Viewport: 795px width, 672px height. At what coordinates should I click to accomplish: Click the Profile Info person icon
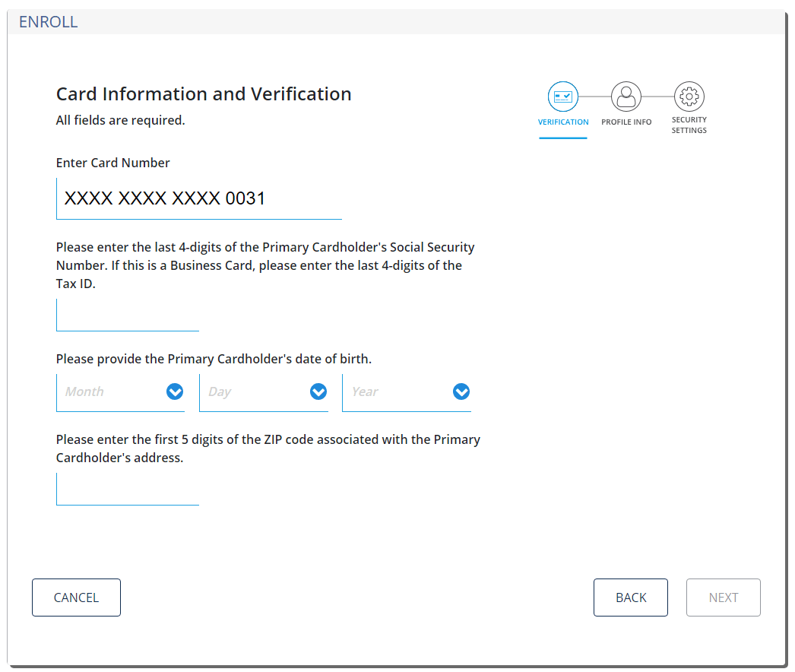pyautogui.click(x=626, y=97)
